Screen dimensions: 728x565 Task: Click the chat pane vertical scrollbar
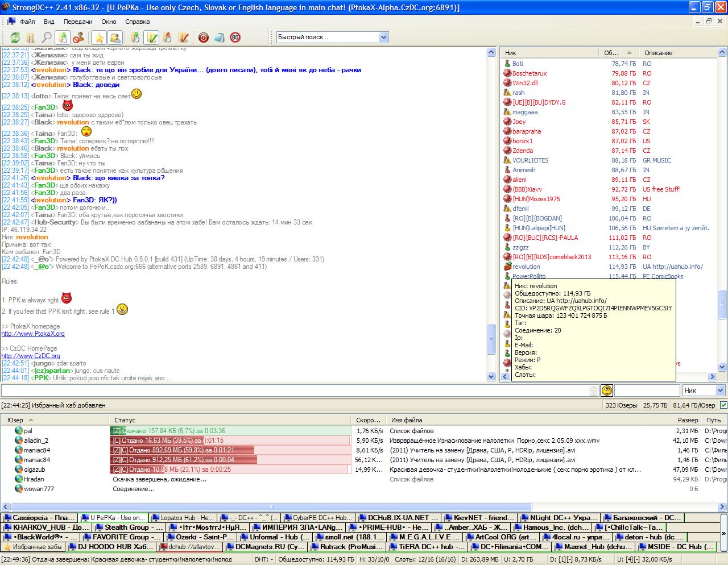pos(491,214)
